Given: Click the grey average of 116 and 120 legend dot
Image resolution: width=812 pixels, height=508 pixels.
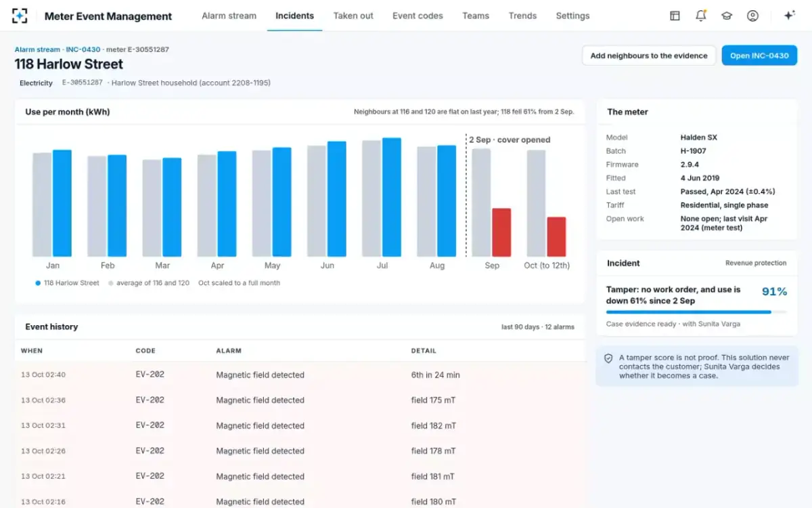Looking at the screenshot, I should (110, 283).
